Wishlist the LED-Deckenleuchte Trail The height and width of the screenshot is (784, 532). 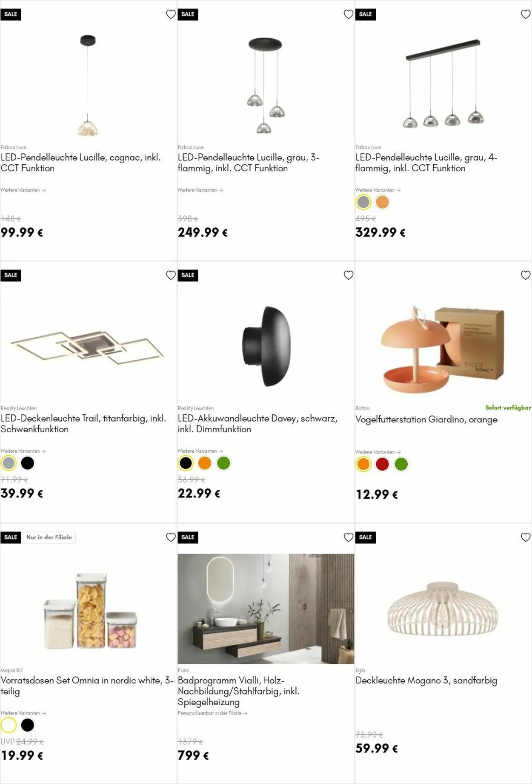click(171, 276)
